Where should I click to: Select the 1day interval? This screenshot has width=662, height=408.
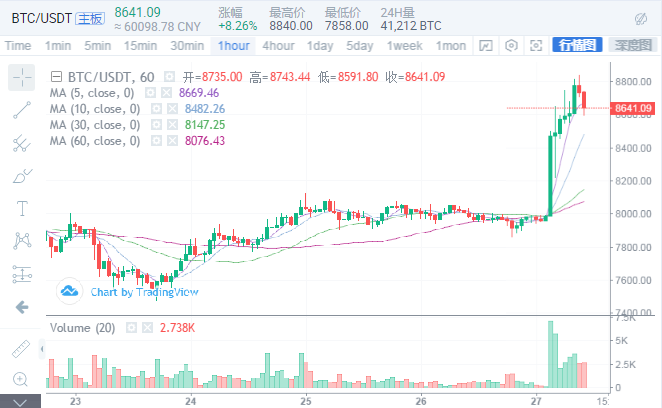tap(320, 46)
